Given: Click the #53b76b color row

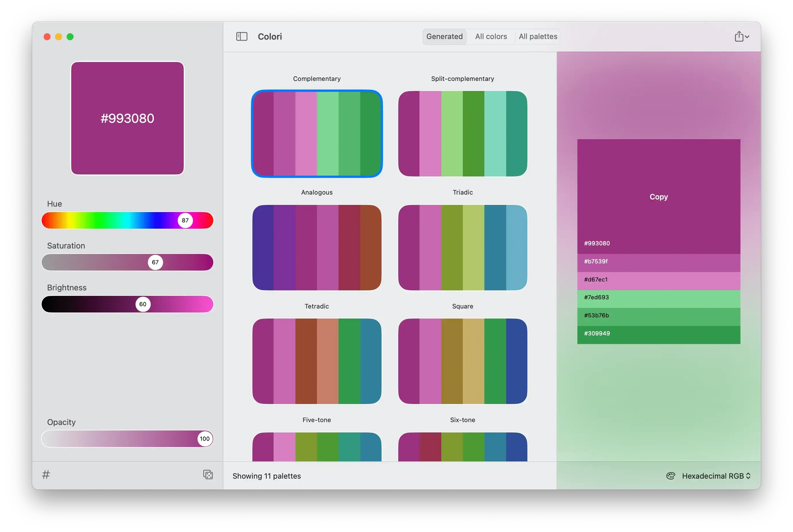Looking at the screenshot, I should click(x=658, y=317).
